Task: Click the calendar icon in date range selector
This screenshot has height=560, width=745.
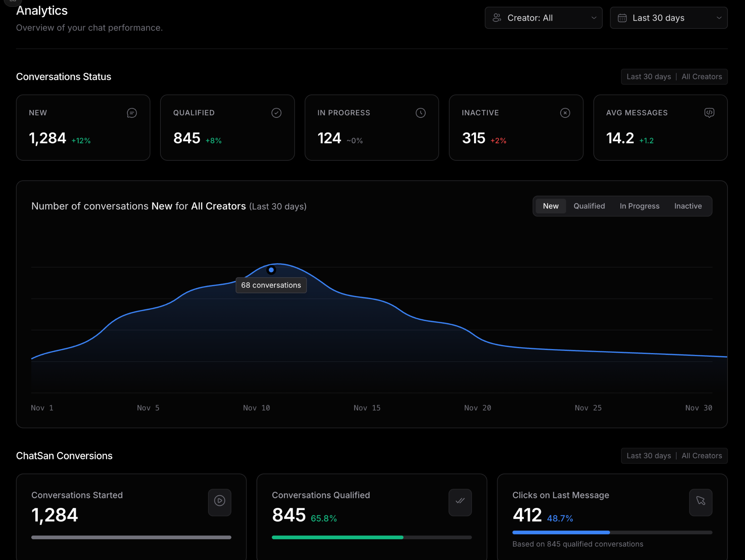Action: [x=622, y=18]
